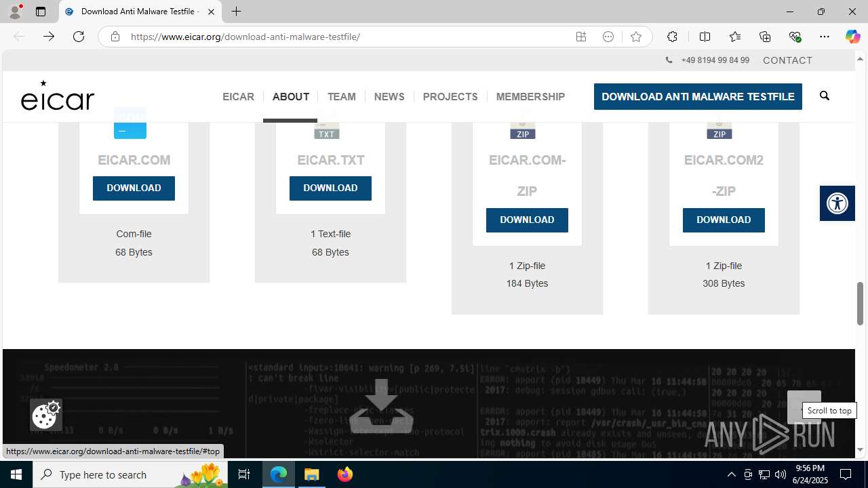Click the phone number +49 8194 99 84 99
The image size is (868, 488).
[x=715, y=60]
